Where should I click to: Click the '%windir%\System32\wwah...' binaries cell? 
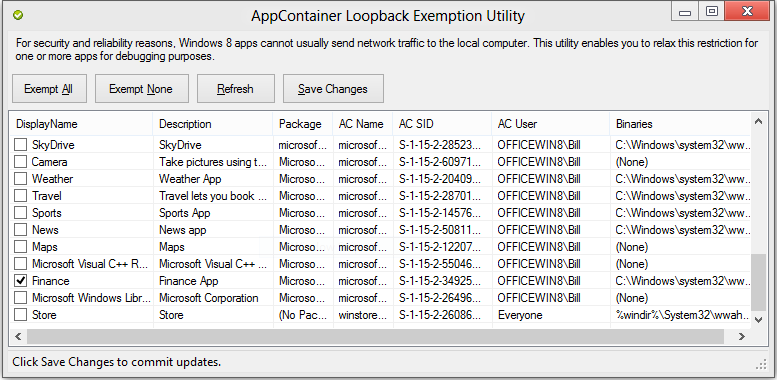pos(680,315)
